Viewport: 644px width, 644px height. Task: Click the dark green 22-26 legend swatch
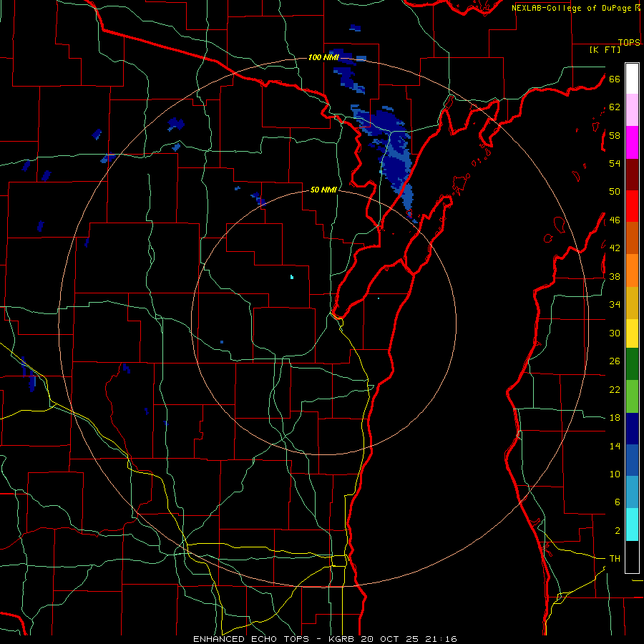click(632, 364)
